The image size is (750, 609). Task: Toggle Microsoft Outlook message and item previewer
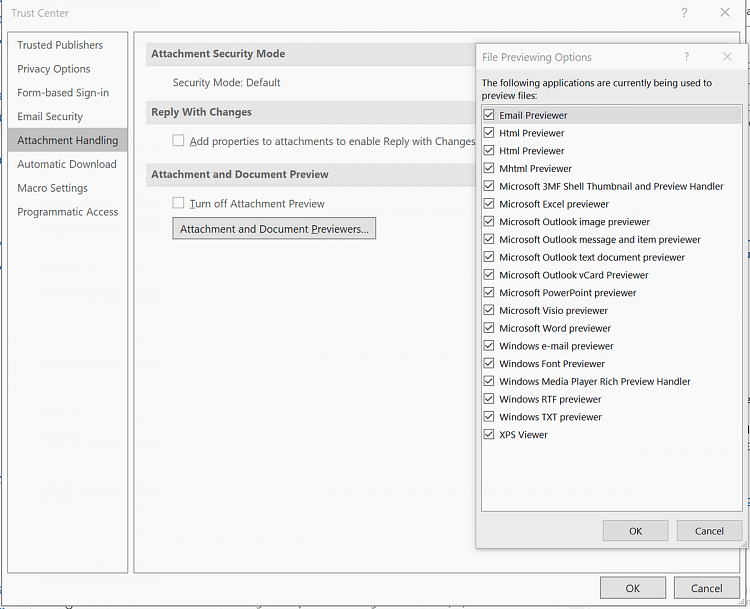489,239
